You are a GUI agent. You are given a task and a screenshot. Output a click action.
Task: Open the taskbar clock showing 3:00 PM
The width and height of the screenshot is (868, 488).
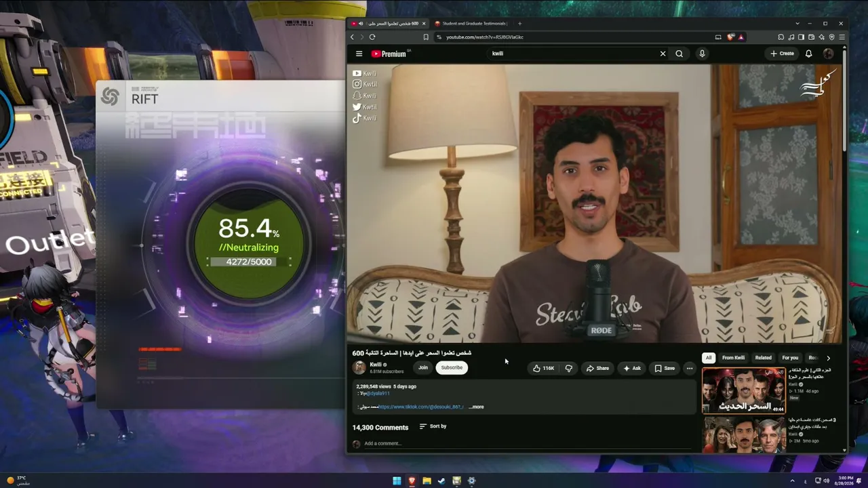coord(844,481)
